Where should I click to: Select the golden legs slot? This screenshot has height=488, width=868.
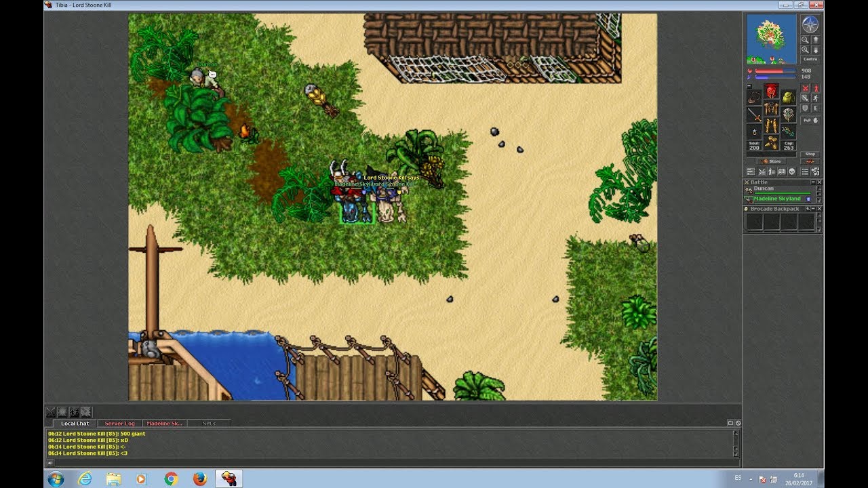[x=771, y=125]
